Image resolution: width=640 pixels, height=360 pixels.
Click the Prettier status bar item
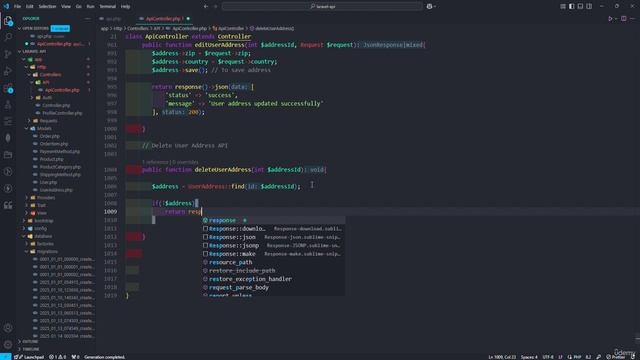[x=616, y=357]
